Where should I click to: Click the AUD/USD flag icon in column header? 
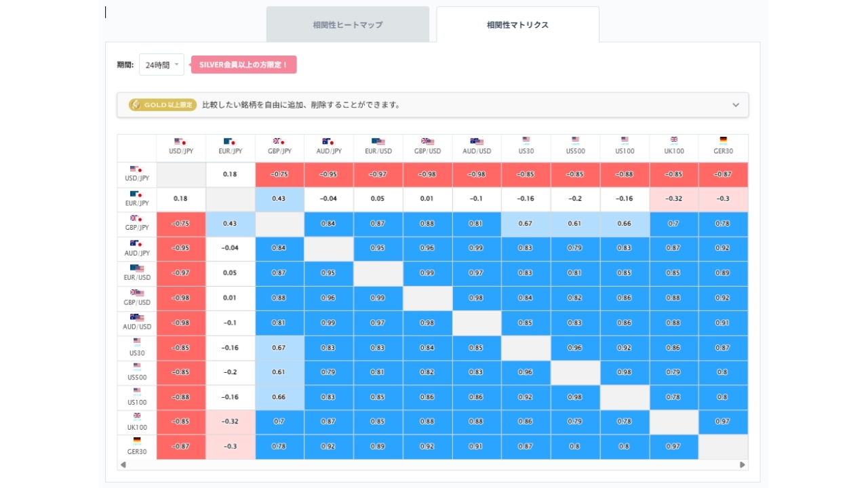(477, 142)
